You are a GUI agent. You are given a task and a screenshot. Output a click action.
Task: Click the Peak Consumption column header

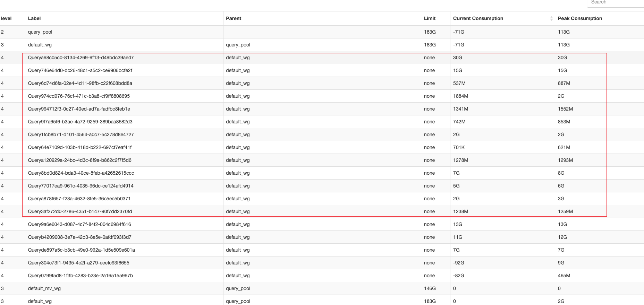(x=580, y=19)
